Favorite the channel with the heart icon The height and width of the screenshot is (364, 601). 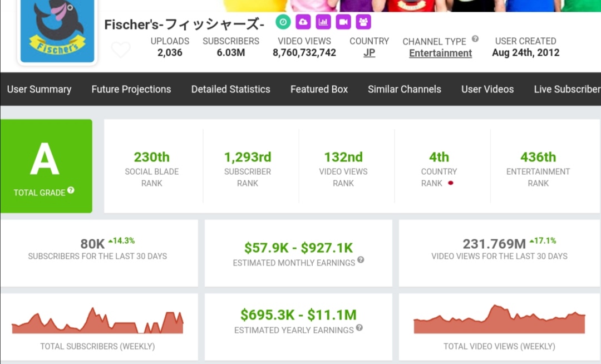[x=121, y=50]
